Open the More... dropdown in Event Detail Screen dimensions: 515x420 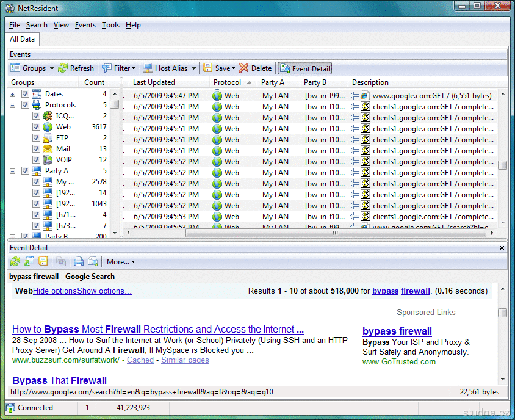click(121, 262)
